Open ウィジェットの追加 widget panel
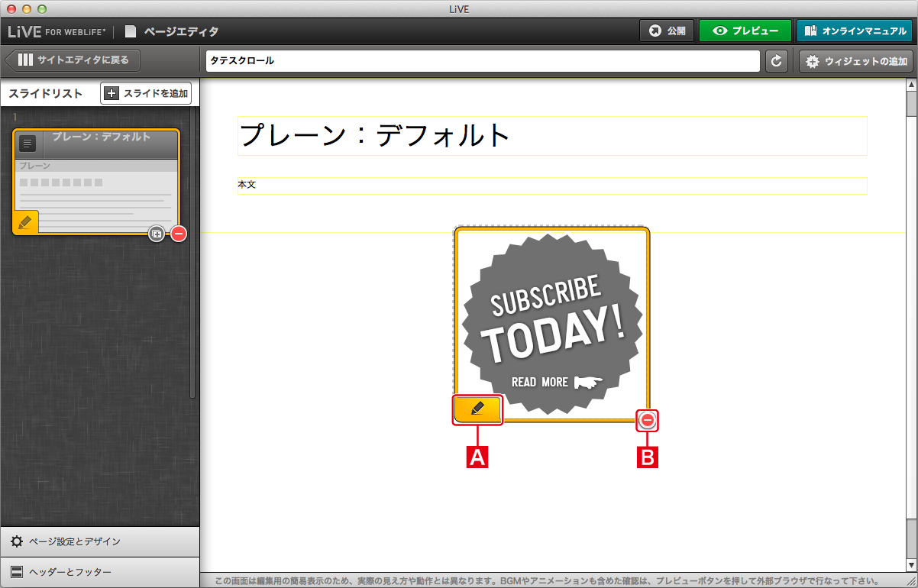Image resolution: width=918 pixels, height=588 pixels. [856, 61]
